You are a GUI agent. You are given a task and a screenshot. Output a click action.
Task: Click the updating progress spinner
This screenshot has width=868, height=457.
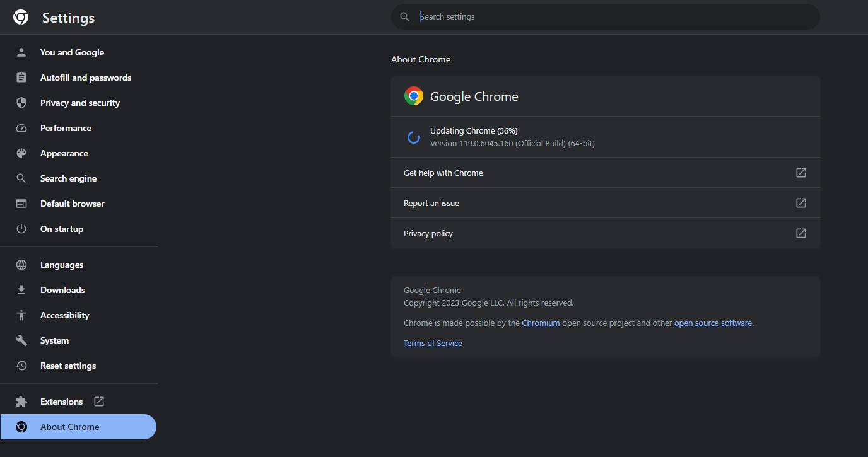pyautogui.click(x=414, y=137)
